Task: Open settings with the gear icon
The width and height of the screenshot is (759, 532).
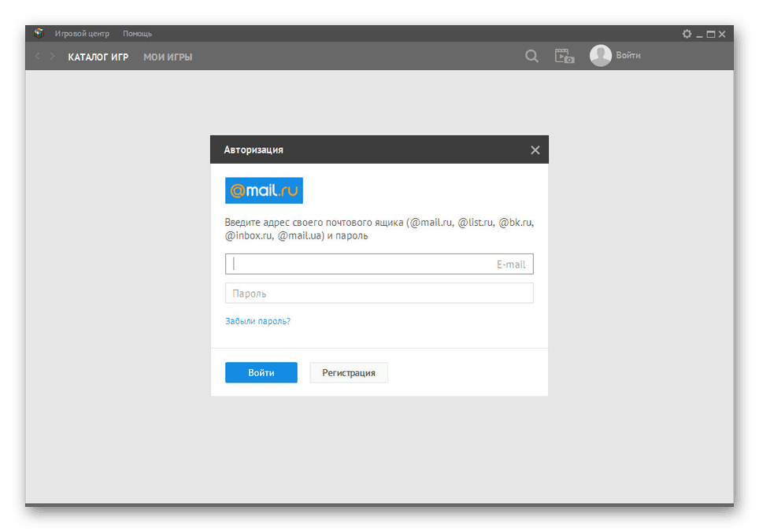Action: coord(687,34)
